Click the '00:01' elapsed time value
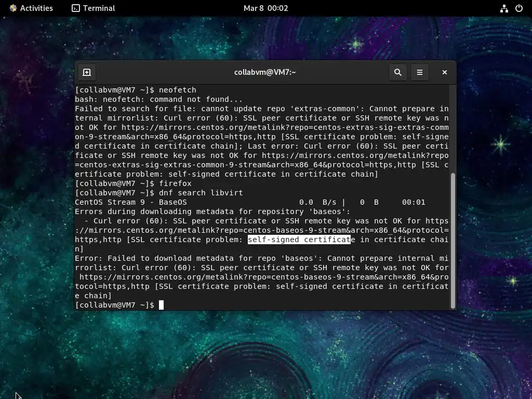This screenshot has width=532, height=399. [x=414, y=202]
